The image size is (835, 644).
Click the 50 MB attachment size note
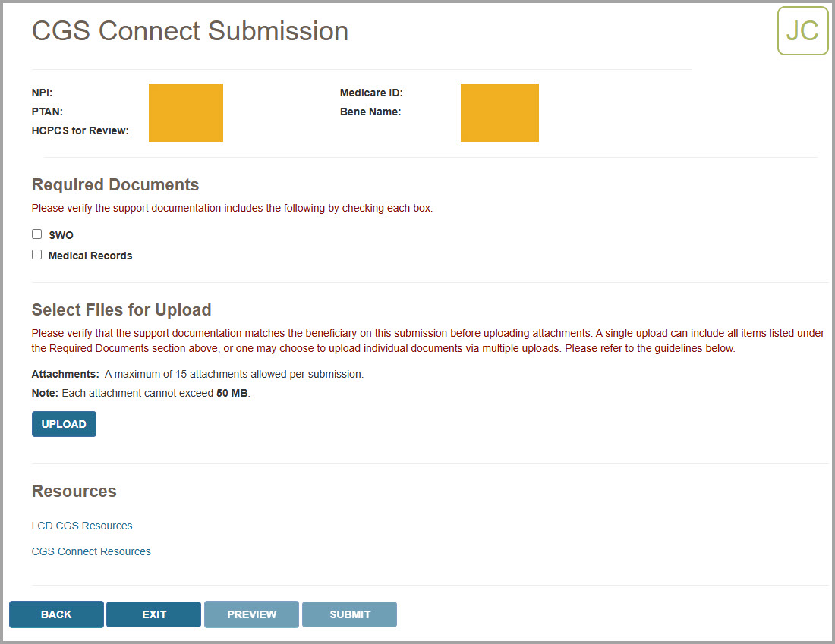[140, 394]
